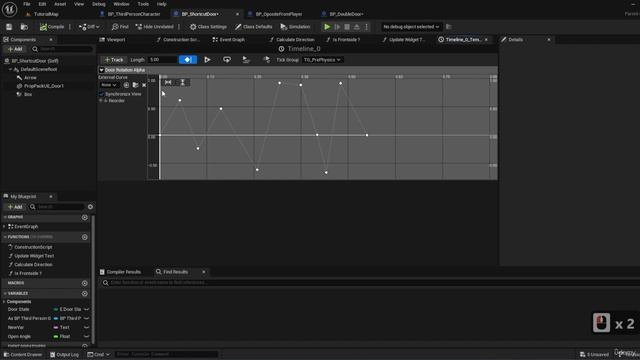Collapse the Door Rotation Alpha track
The height and width of the screenshot is (360, 640).
point(101,70)
